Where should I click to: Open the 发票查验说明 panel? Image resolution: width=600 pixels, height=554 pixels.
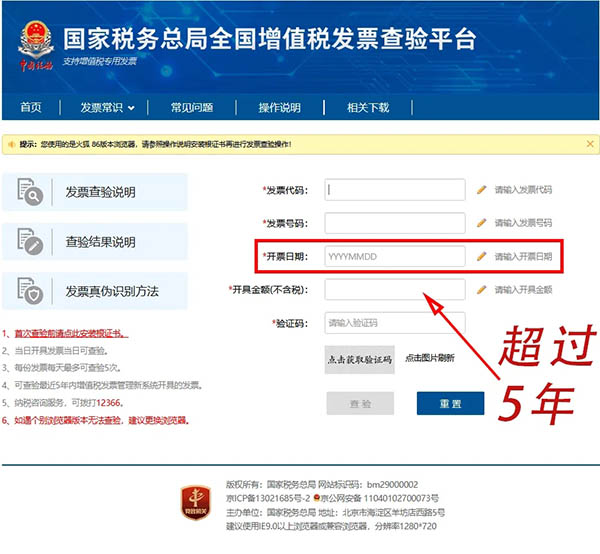[x=95, y=192]
